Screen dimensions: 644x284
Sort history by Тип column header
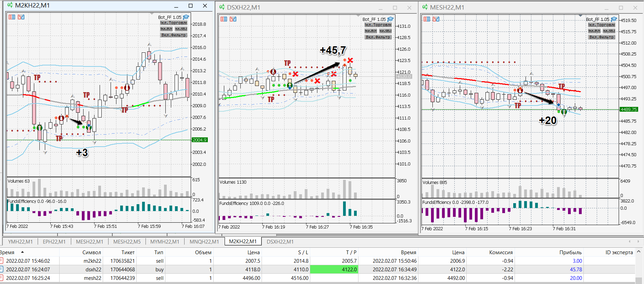click(x=151, y=252)
